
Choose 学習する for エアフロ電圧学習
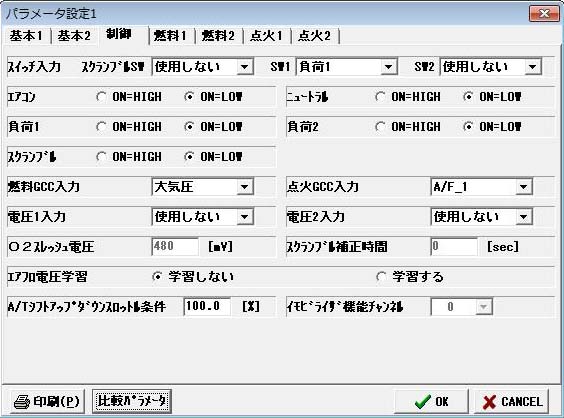point(381,277)
